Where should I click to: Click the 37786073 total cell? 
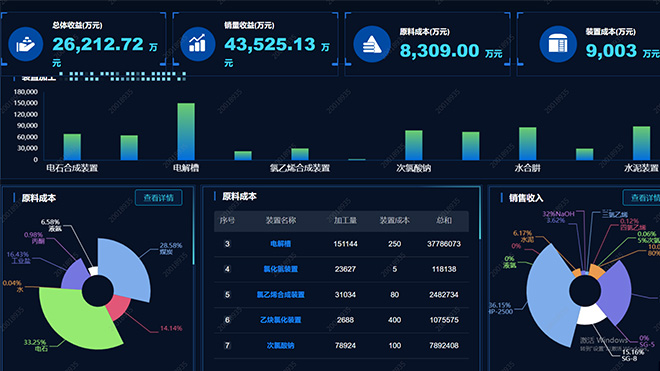[x=444, y=244]
